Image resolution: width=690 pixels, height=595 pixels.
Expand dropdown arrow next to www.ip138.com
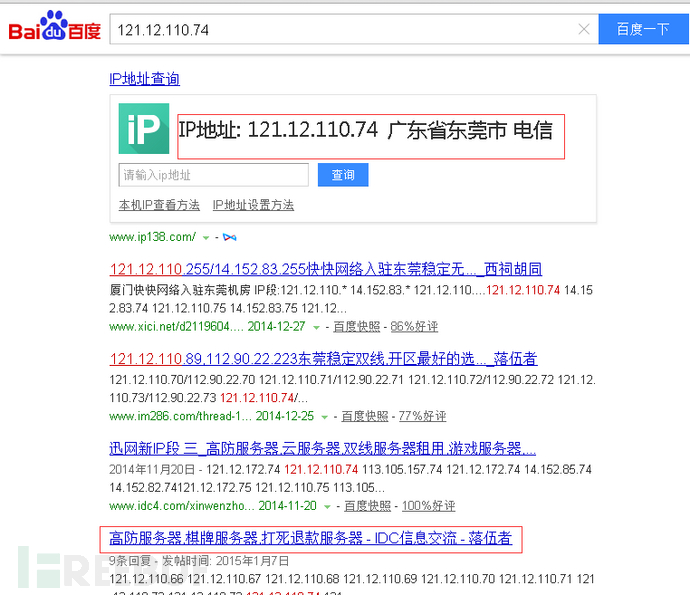(x=206, y=238)
